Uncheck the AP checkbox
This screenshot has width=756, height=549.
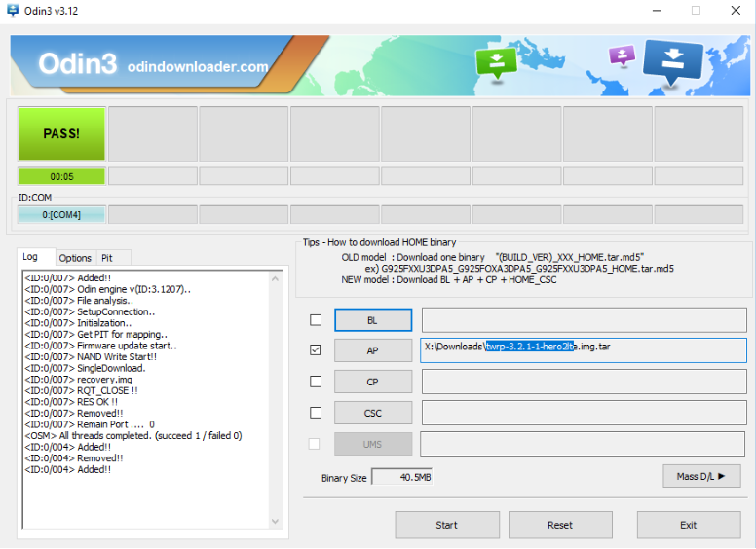click(x=316, y=350)
